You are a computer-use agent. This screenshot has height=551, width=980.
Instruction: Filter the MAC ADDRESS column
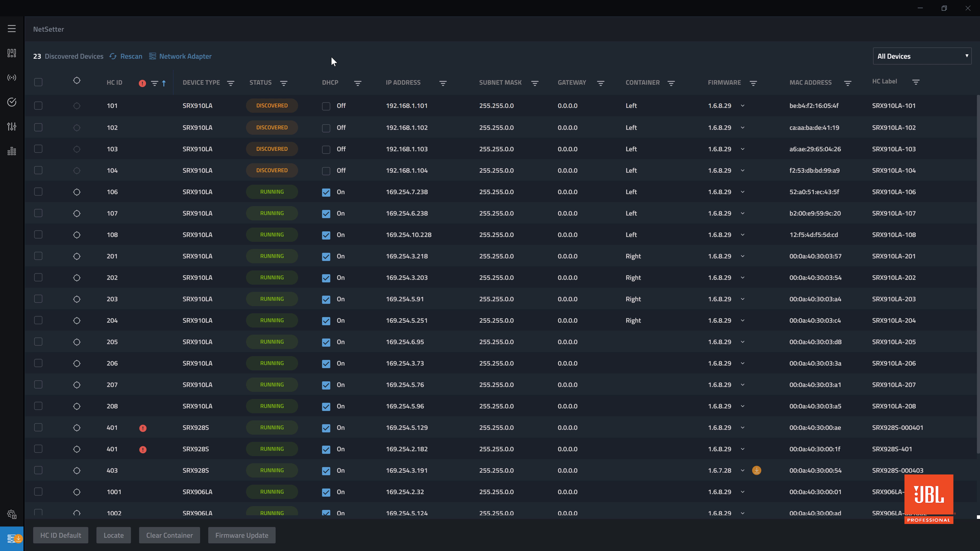(848, 83)
